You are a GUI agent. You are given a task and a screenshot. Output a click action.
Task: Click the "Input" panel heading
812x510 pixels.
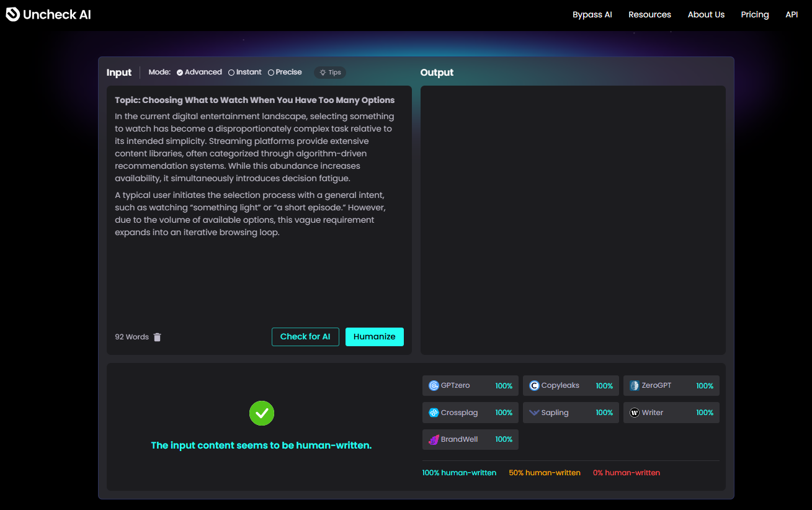[119, 73]
